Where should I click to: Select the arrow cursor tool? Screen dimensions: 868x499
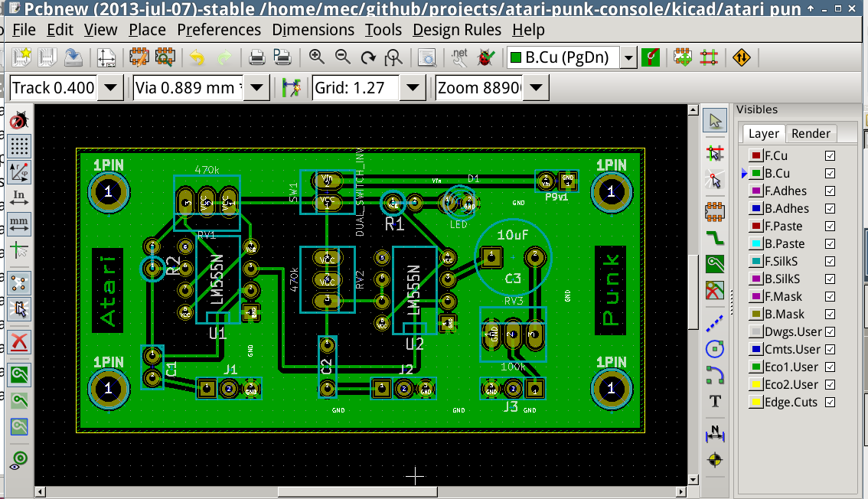coord(715,120)
